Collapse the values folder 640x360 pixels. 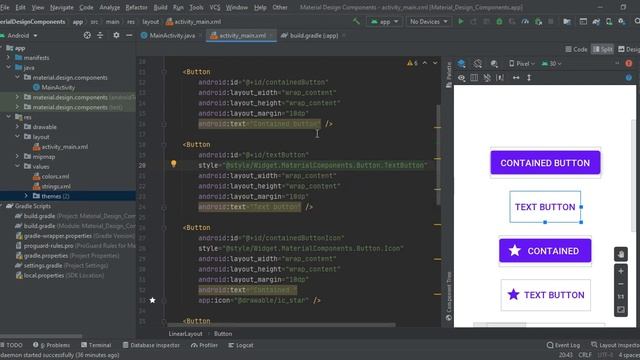[17, 166]
